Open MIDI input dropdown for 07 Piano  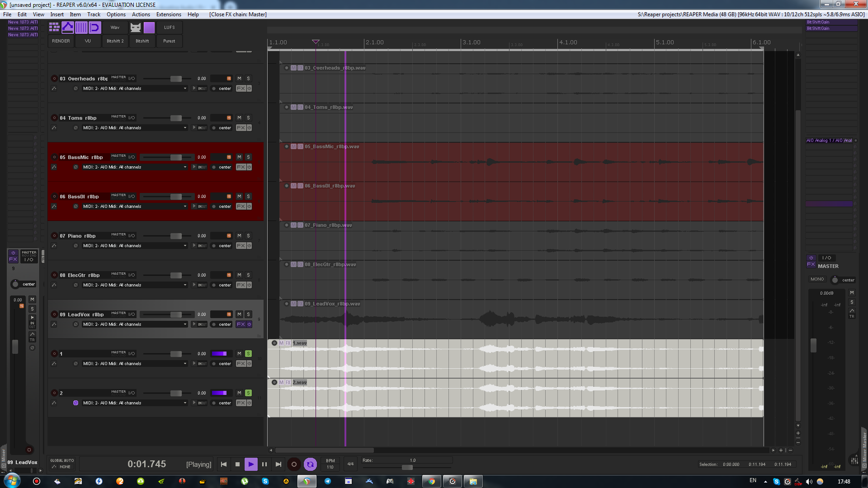pos(135,246)
